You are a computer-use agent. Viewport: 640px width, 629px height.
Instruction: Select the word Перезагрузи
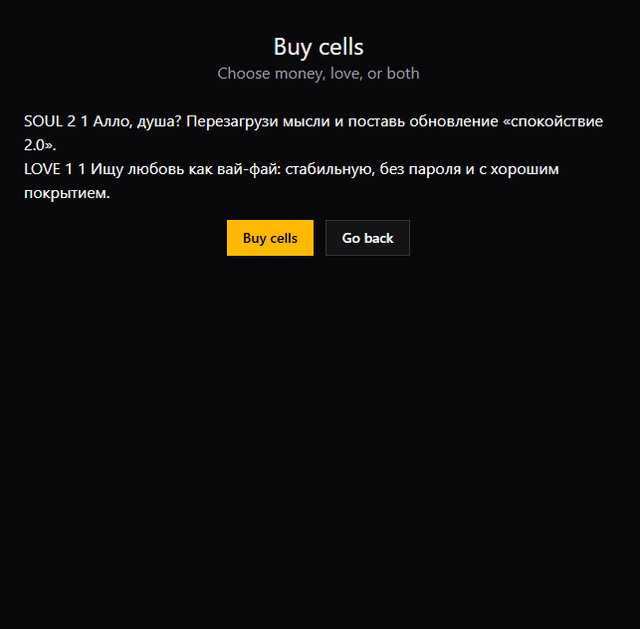pyautogui.click(x=232, y=122)
